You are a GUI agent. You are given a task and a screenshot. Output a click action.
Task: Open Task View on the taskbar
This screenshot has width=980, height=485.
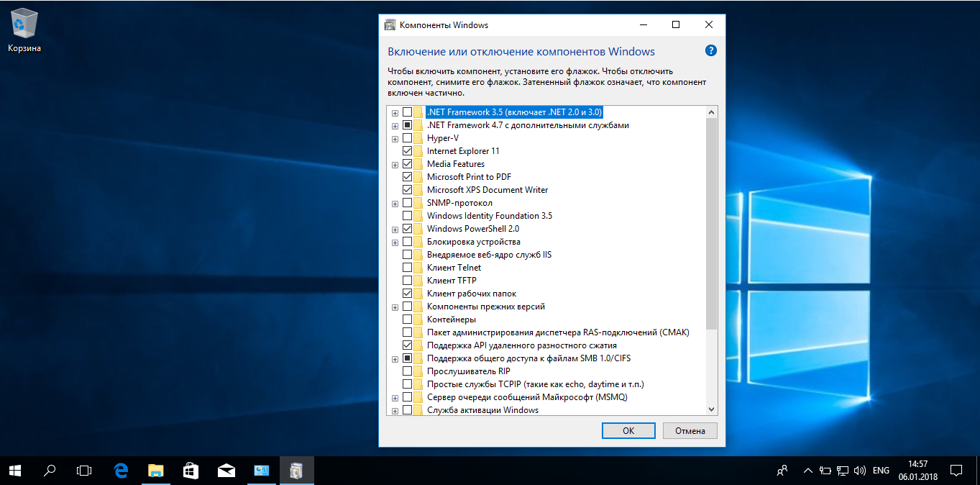pos(85,471)
